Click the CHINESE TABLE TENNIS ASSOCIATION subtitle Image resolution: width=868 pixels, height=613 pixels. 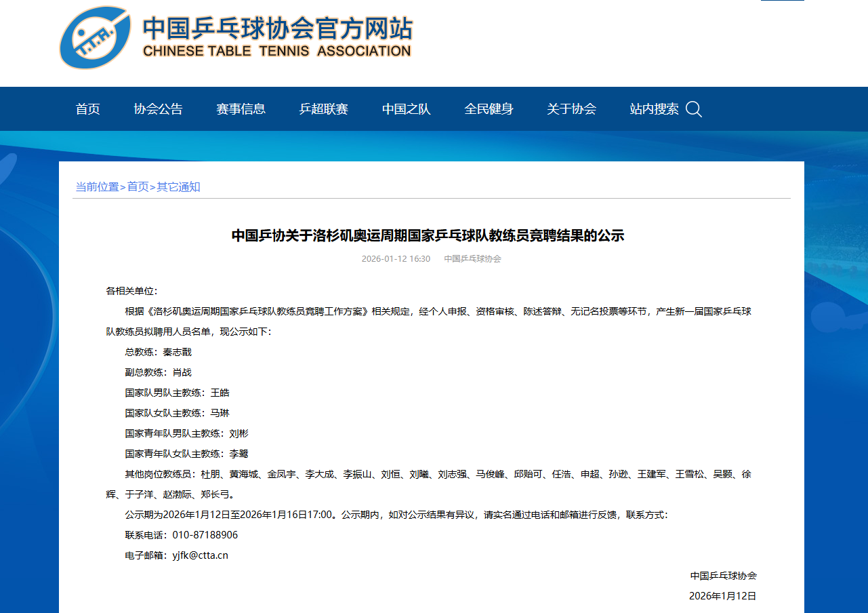pos(277,51)
